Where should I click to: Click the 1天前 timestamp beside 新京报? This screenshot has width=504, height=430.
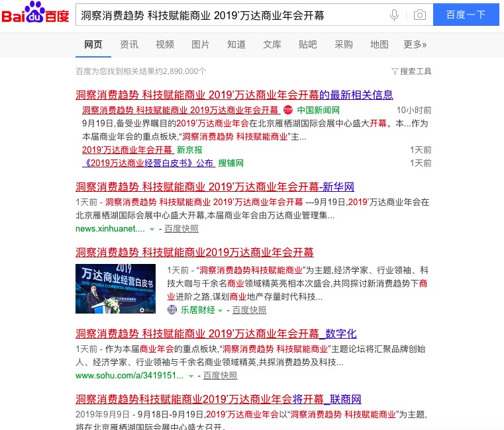point(421,150)
